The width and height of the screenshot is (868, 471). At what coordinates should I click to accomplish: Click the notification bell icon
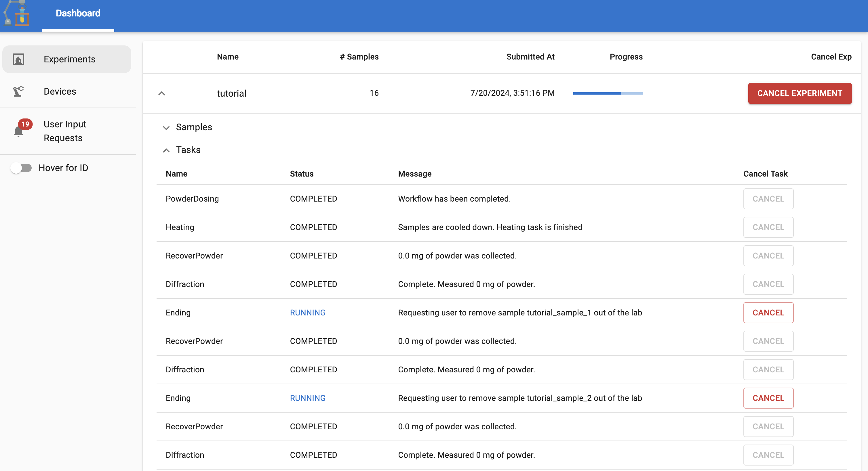[18, 132]
